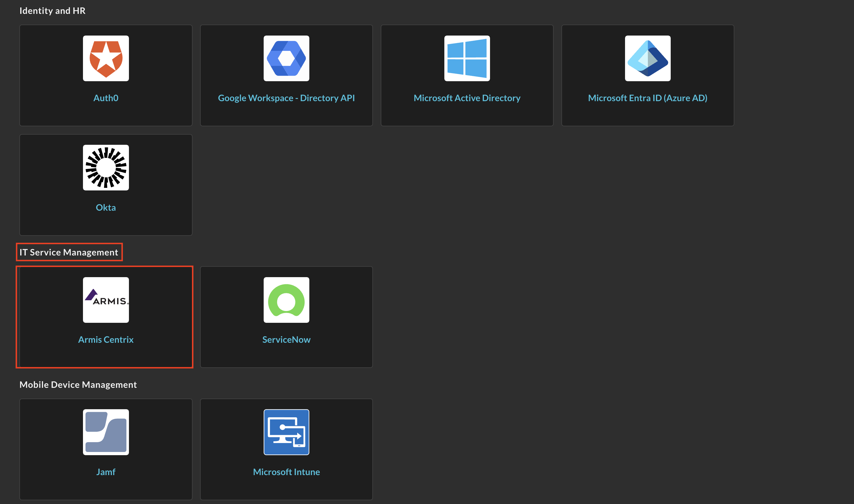Open the Jamf integration link
The image size is (854, 504).
(x=106, y=472)
